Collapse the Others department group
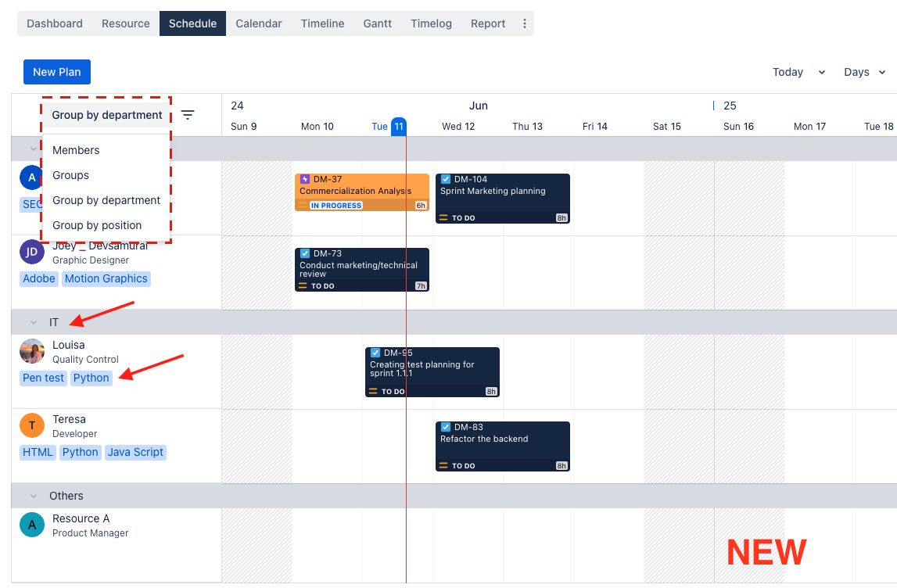Screen dimensions: 897x588 pos(34,496)
